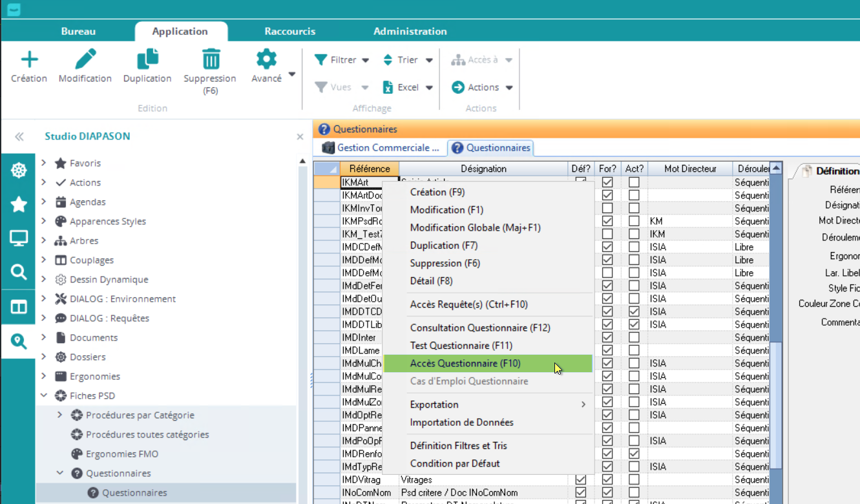Click the Duplication copy icon
The image size is (860, 504).
pyautogui.click(x=147, y=59)
